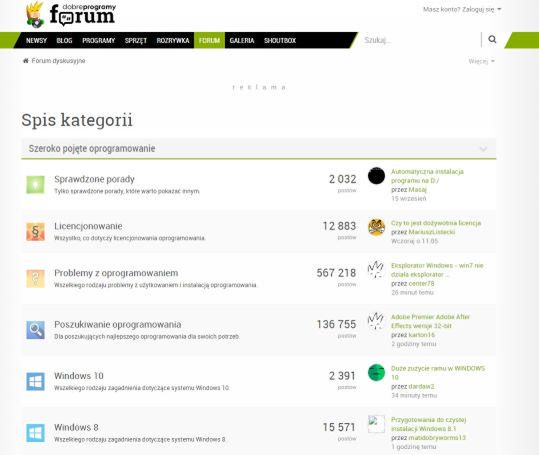Open the GALERIA menu item
The image size is (539, 455).
[x=242, y=41]
